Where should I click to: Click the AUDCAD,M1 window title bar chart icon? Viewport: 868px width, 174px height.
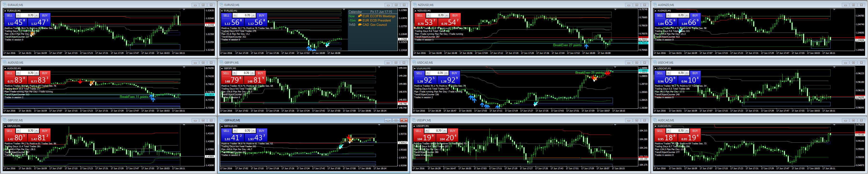pyautogui.click(x=655, y=120)
